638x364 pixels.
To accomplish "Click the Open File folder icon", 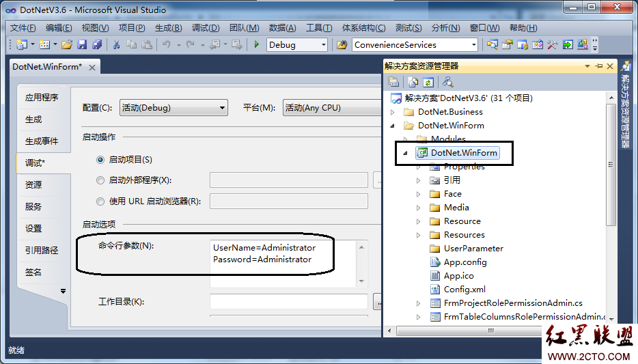I will click(67, 45).
